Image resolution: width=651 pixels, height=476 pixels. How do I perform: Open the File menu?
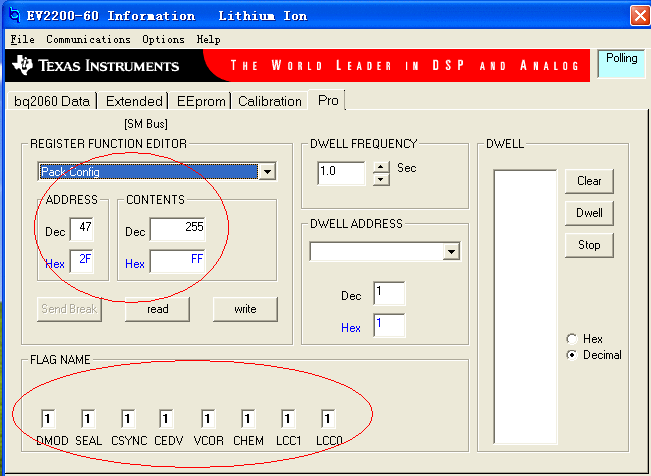(22, 39)
